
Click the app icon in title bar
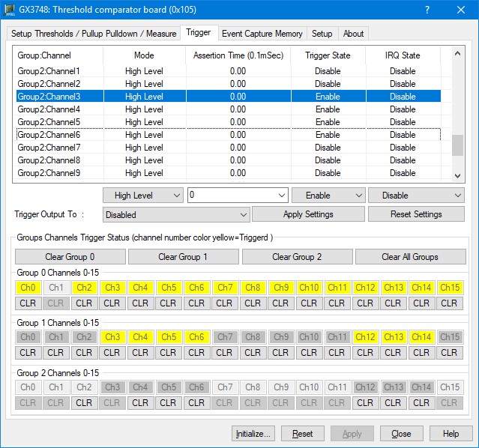(10, 10)
